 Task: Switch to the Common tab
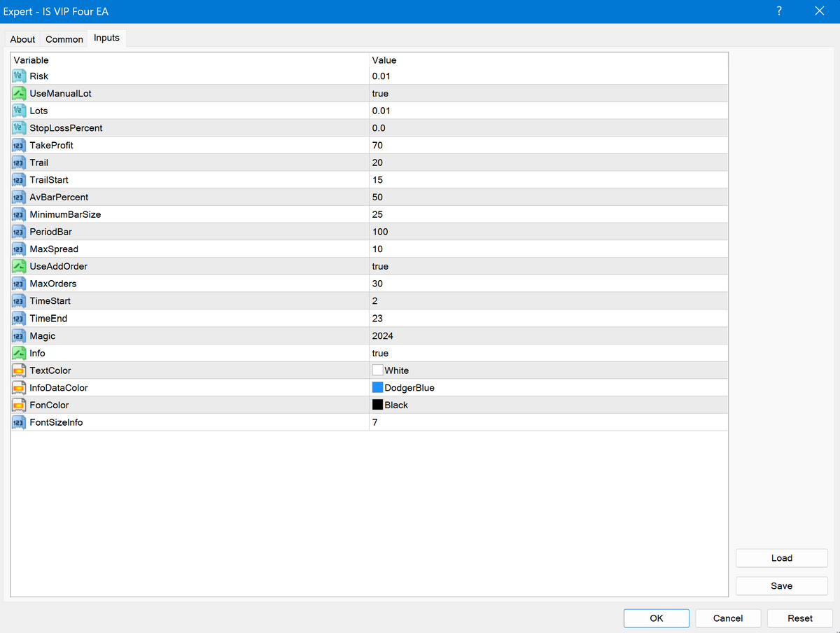click(64, 39)
